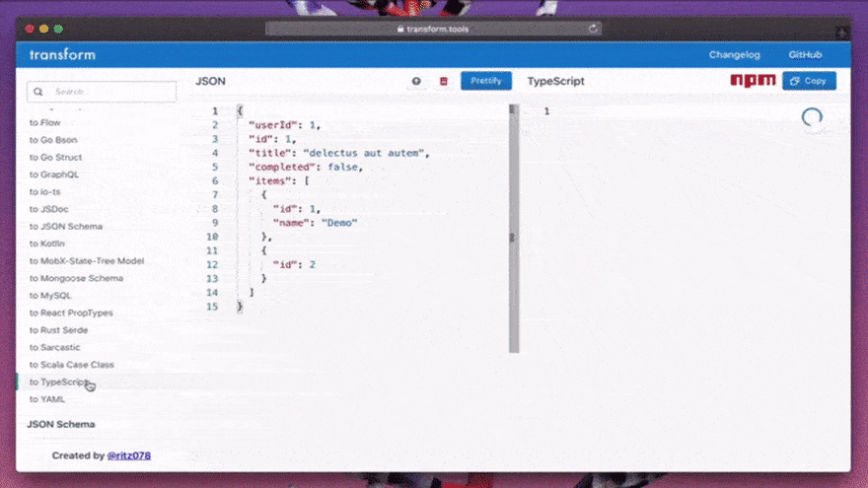
Task: Click the transform.tools address bar
Action: point(433,29)
